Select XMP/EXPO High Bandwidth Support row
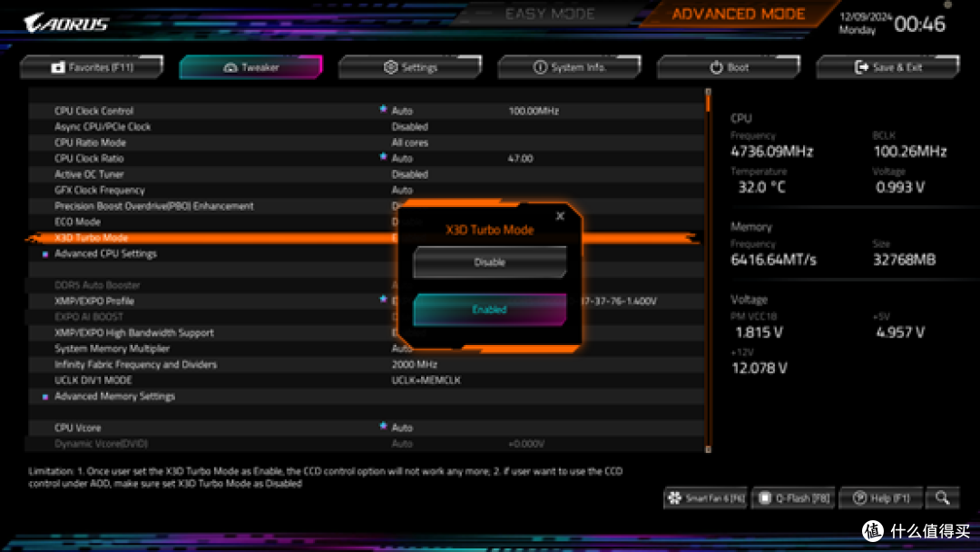The image size is (980, 552). coord(366,332)
